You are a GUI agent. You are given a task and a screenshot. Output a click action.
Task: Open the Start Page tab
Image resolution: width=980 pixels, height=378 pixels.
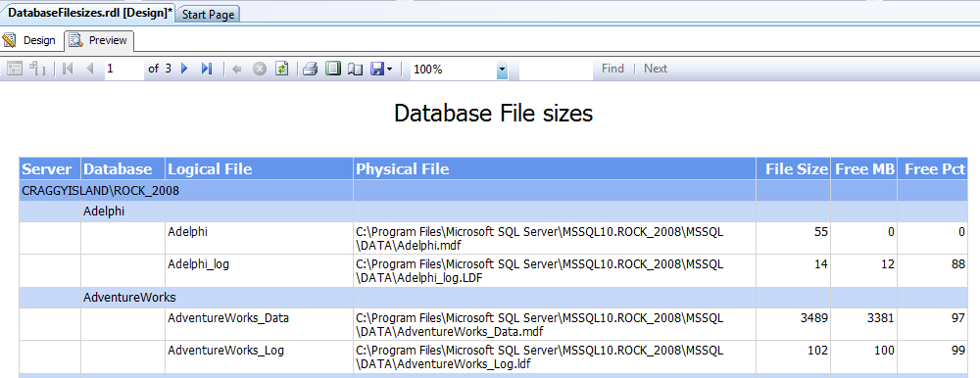pyautogui.click(x=208, y=15)
